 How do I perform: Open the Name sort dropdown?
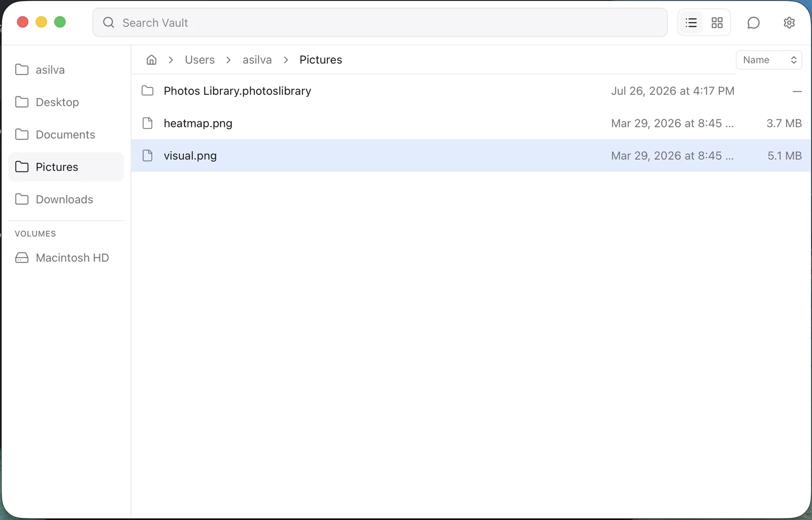(x=769, y=60)
